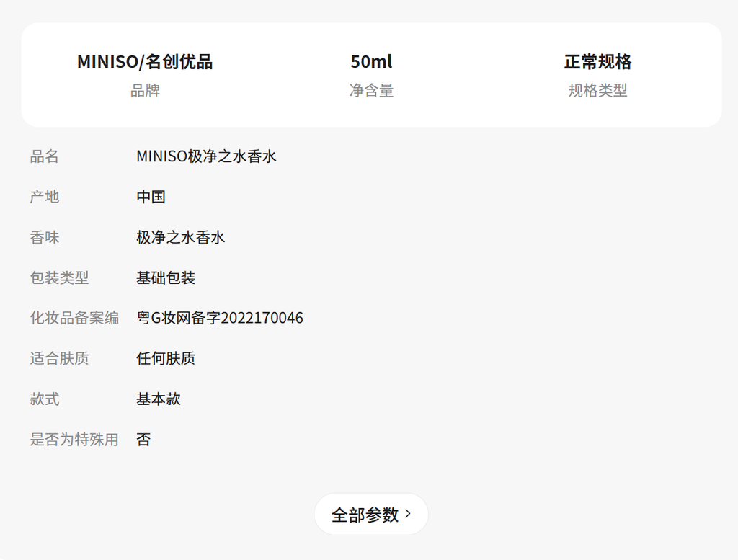Select the 50ml net content value
The image size is (738, 560).
click(371, 62)
